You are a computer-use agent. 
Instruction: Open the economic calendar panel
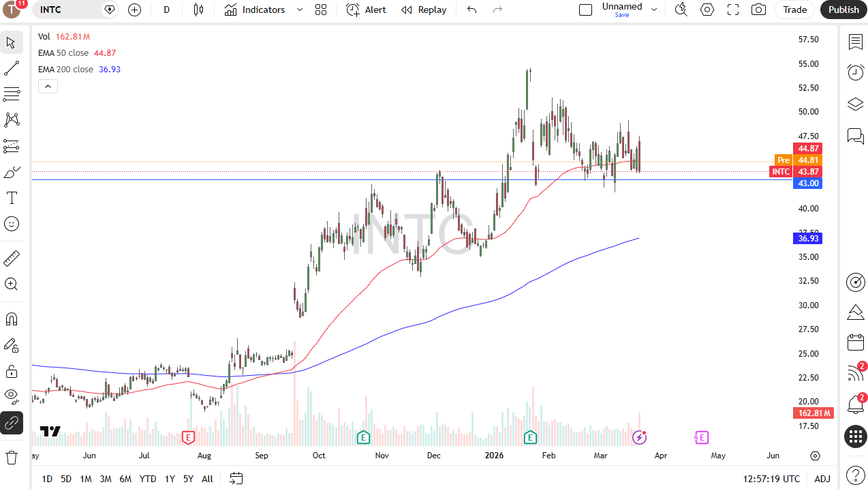click(x=856, y=342)
